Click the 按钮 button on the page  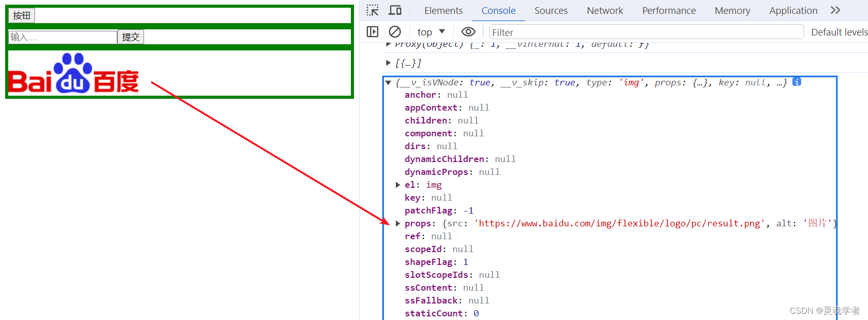(x=22, y=15)
